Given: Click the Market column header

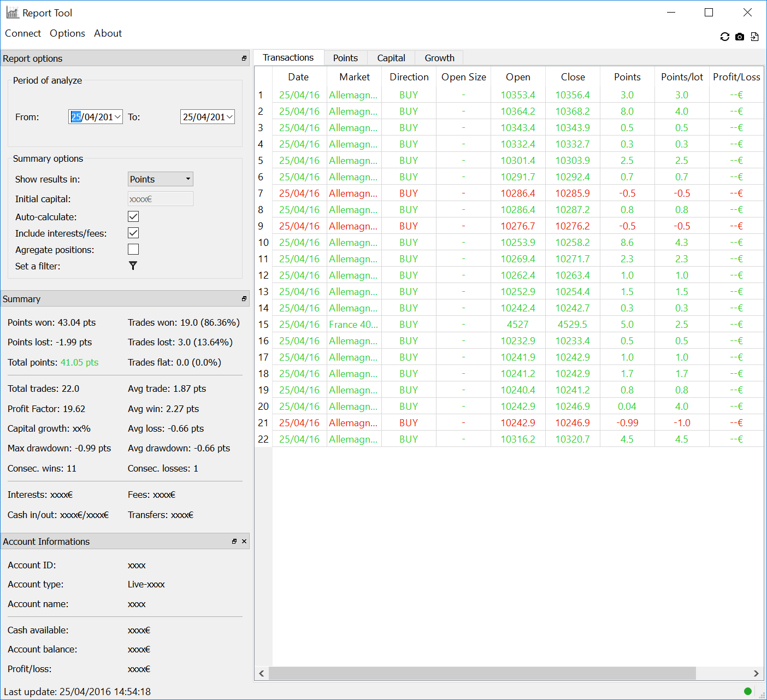Looking at the screenshot, I should point(354,77).
